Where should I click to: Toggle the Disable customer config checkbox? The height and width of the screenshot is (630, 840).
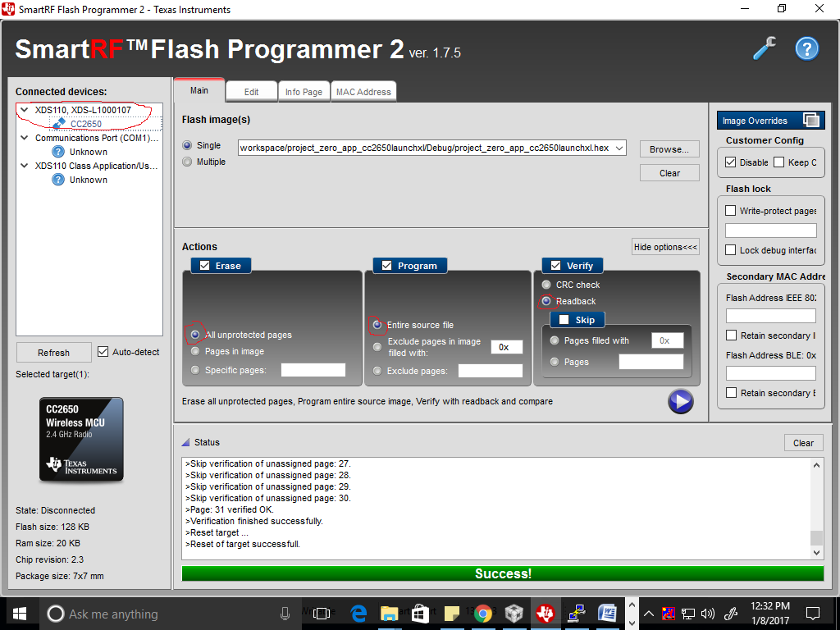click(730, 162)
